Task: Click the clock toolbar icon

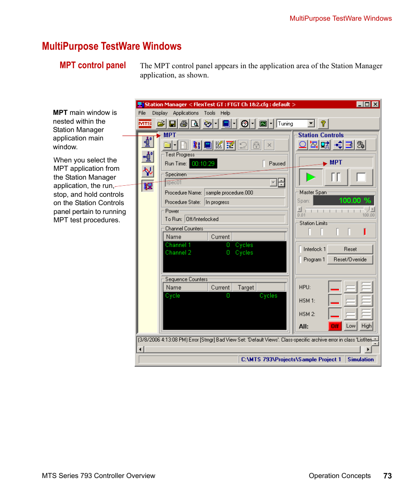Action: coord(245,124)
